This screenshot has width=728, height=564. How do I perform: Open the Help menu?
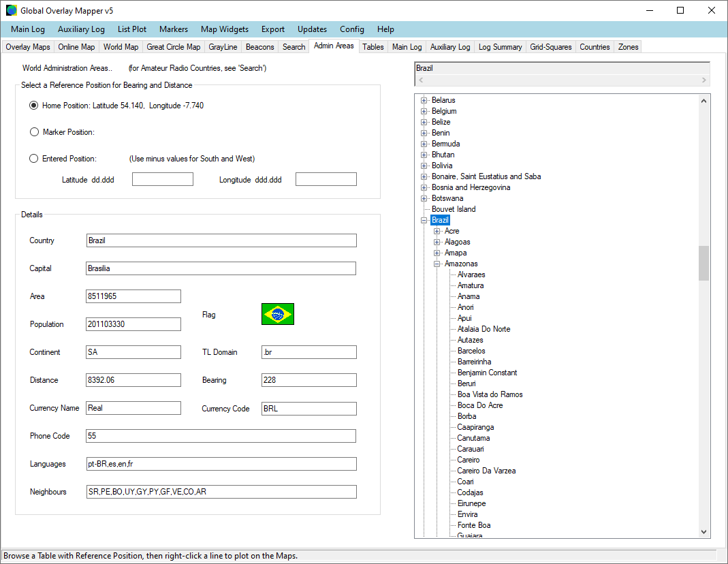385,29
